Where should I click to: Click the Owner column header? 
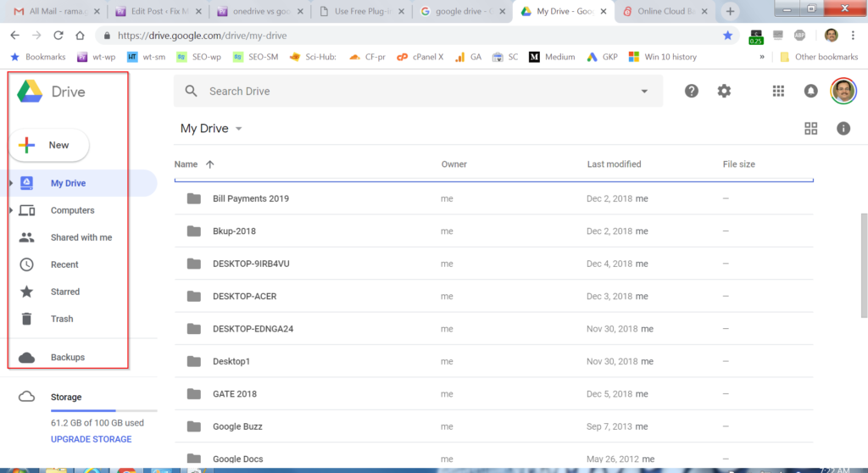pyautogui.click(x=454, y=164)
